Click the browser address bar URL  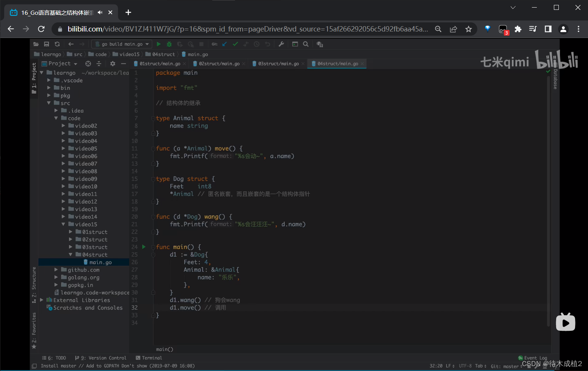(248, 29)
